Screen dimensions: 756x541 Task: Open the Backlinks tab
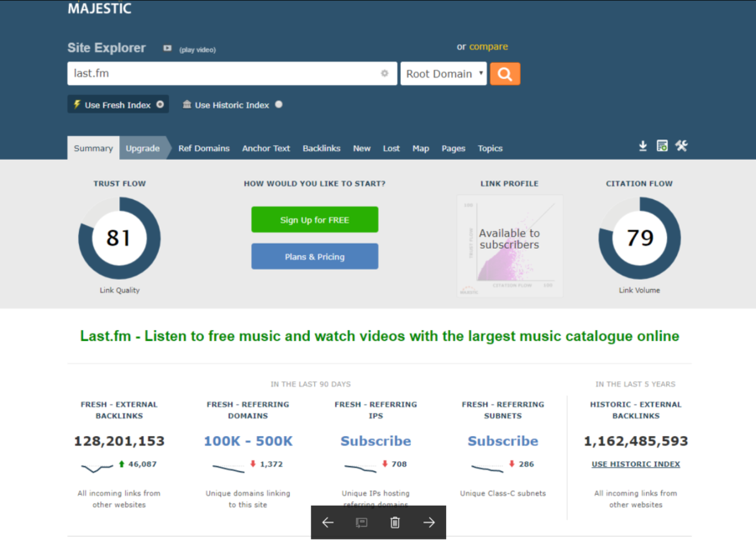click(x=322, y=149)
